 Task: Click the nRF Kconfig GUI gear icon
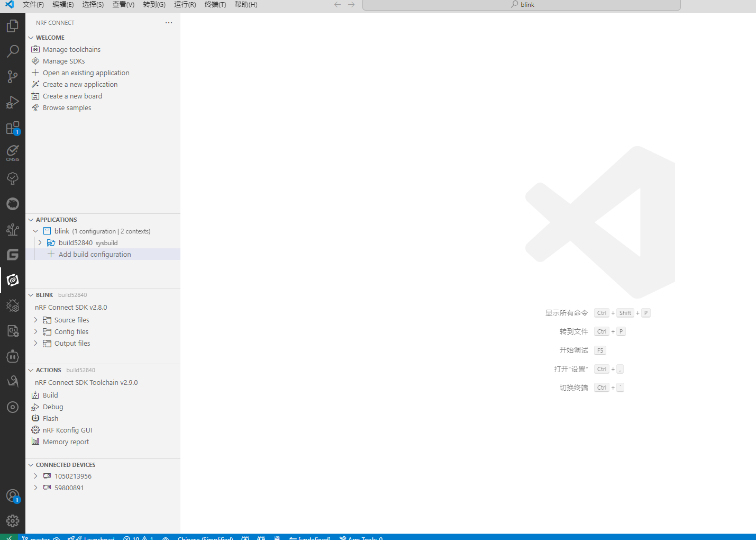35,430
